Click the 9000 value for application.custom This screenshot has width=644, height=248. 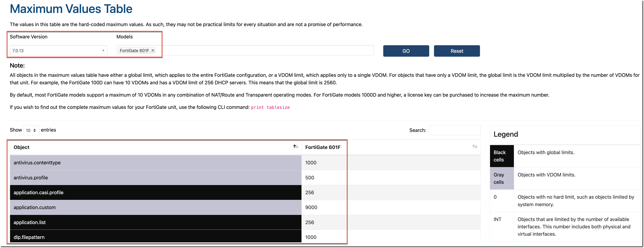point(311,207)
